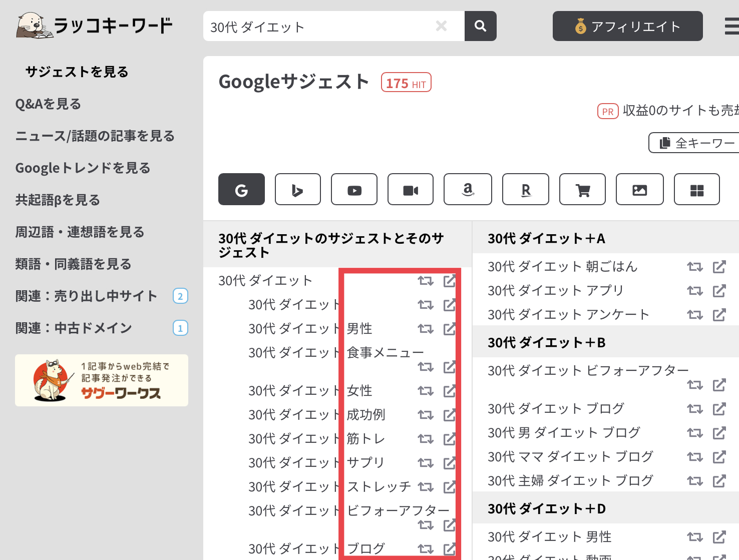Image resolution: width=739 pixels, height=560 pixels.
Task: Click re-search arrows beside 30代 男 ダイエット ブログ
Action: pos(695,433)
